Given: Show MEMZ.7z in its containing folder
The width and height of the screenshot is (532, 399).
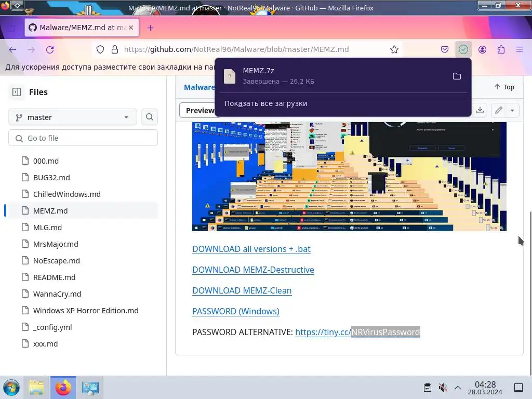Looking at the screenshot, I should pos(457,76).
